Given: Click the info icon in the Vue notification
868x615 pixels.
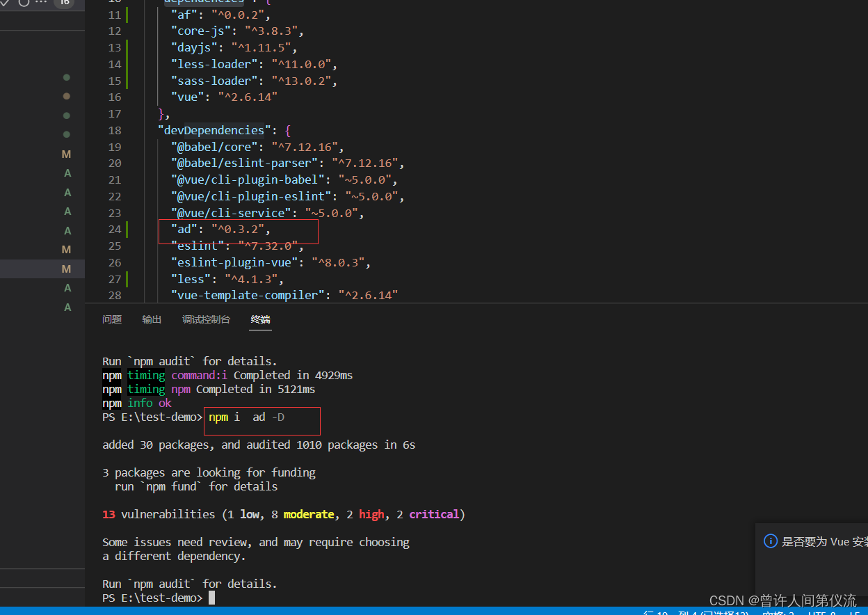Looking at the screenshot, I should point(771,541).
